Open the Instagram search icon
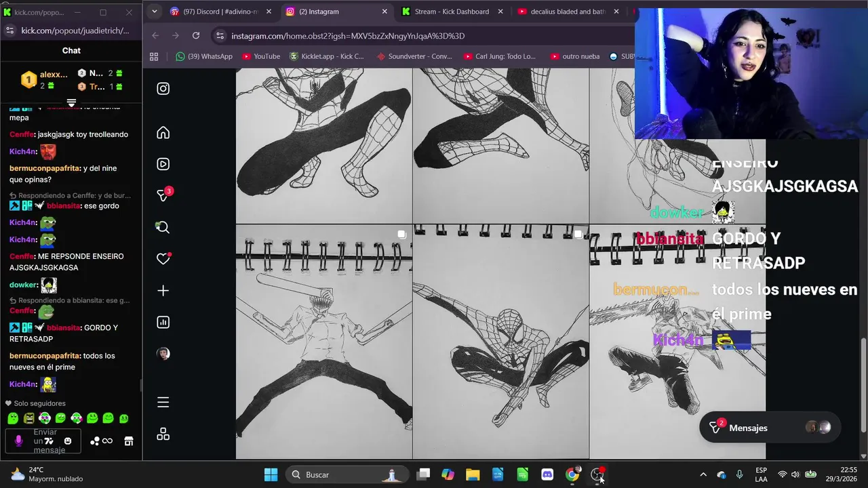The image size is (868, 488). pyautogui.click(x=163, y=227)
